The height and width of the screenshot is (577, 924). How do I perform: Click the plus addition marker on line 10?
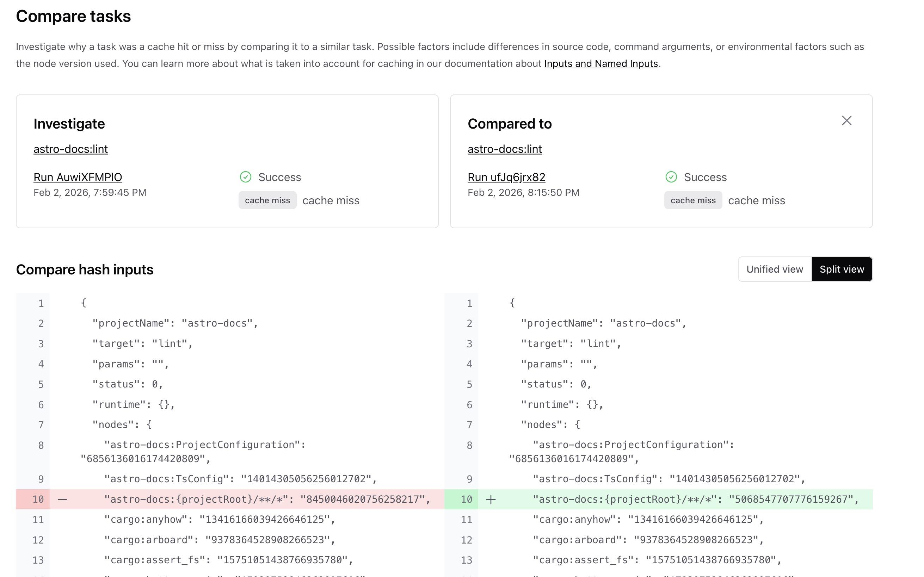(491, 499)
